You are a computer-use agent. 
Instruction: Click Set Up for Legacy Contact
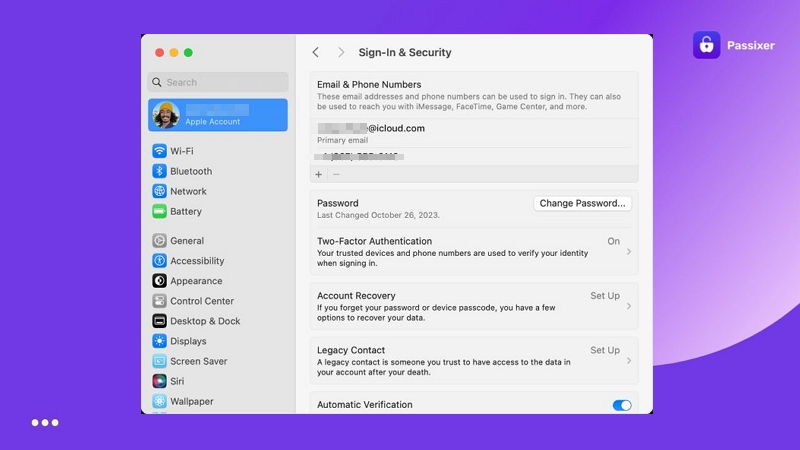pyautogui.click(x=605, y=351)
